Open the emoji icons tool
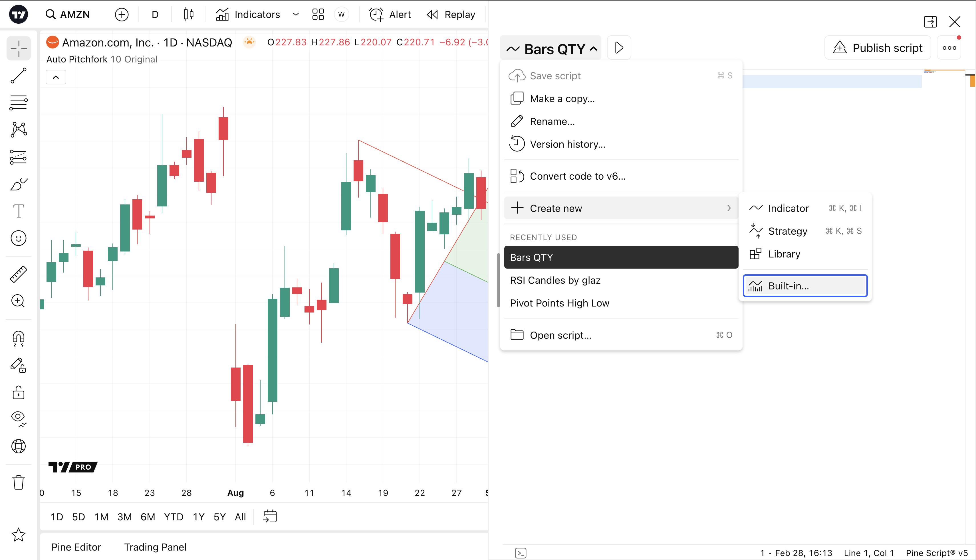The image size is (976, 560). (19, 238)
